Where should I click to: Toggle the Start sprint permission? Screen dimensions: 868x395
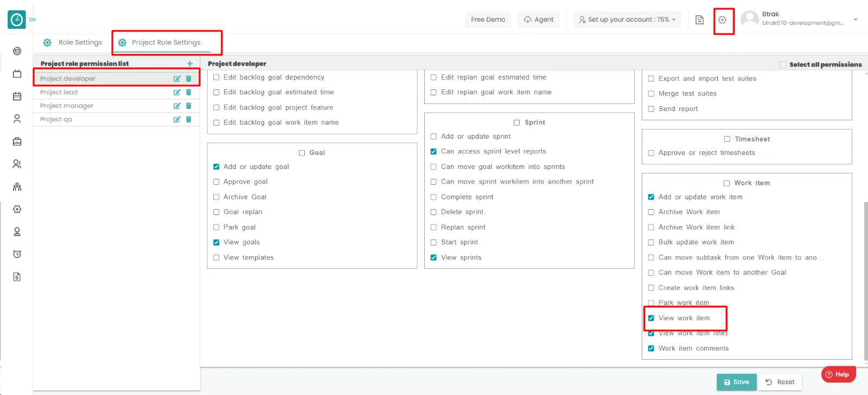tap(433, 243)
